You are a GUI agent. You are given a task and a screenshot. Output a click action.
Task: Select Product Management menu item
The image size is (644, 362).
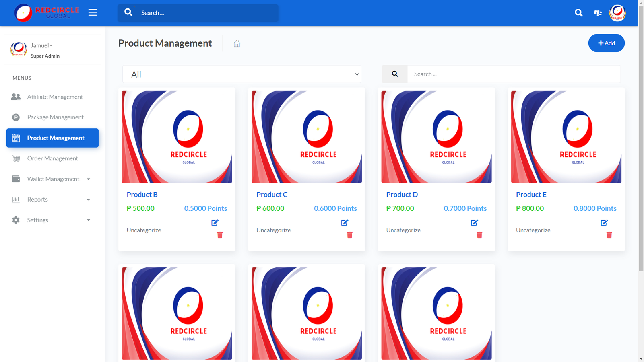[52, 138]
